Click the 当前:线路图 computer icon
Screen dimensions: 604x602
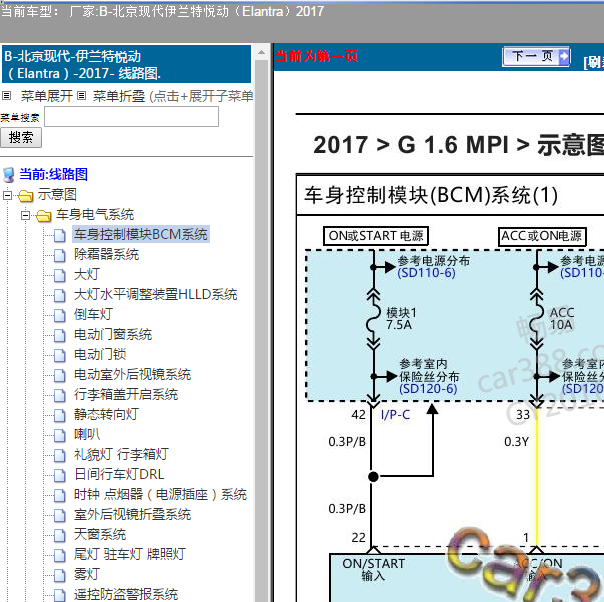click(x=9, y=174)
